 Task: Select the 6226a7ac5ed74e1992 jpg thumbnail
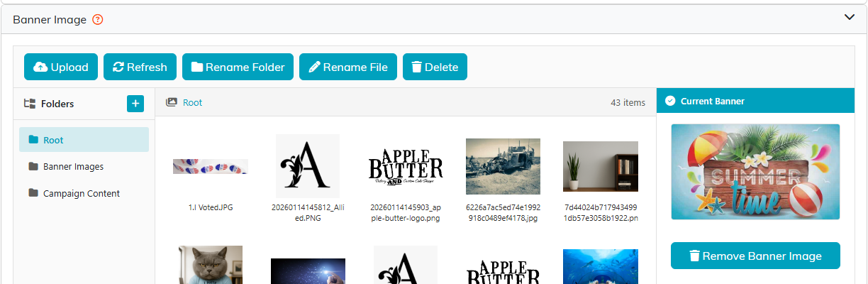pyautogui.click(x=503, y=166)
